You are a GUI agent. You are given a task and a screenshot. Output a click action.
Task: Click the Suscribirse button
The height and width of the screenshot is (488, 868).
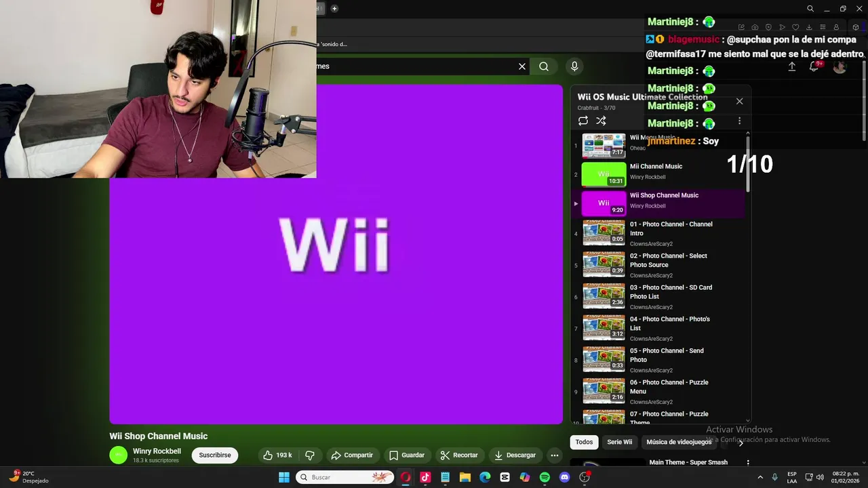point(215,455)
